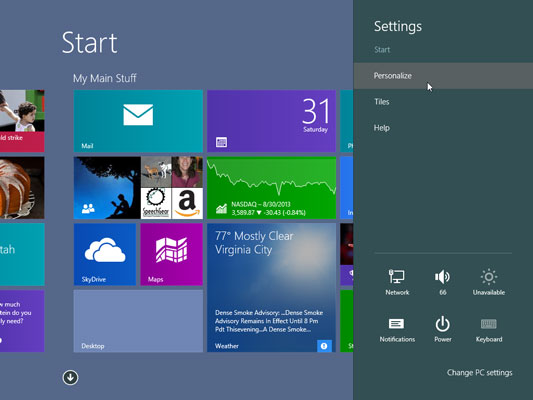Image resolution: width=533 pixels, height=400 pixels.
Task: Click the My Main Stuff group name
Action: point(104,78)
